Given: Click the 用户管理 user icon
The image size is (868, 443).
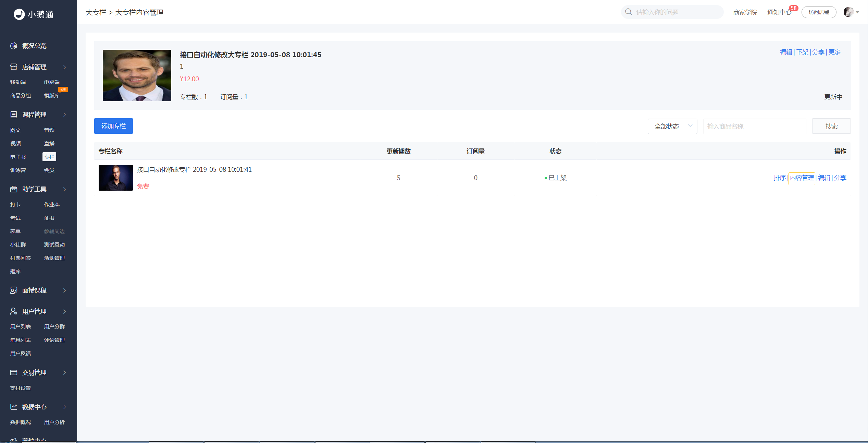Looking at the screenshot, I should point(14,311).
